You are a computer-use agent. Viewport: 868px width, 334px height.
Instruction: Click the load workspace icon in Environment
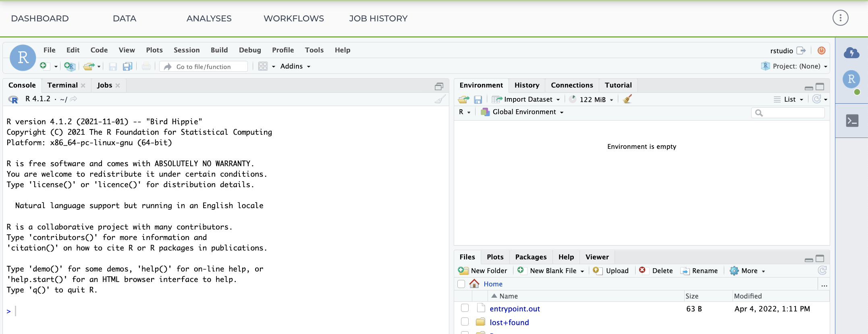click(464, 99)
